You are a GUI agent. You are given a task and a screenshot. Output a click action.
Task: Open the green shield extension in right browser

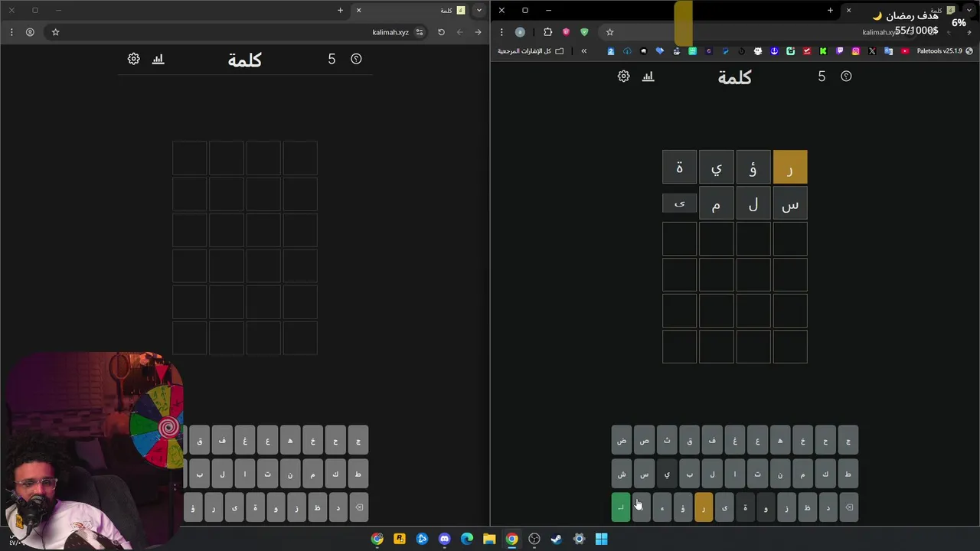(584, 32)
